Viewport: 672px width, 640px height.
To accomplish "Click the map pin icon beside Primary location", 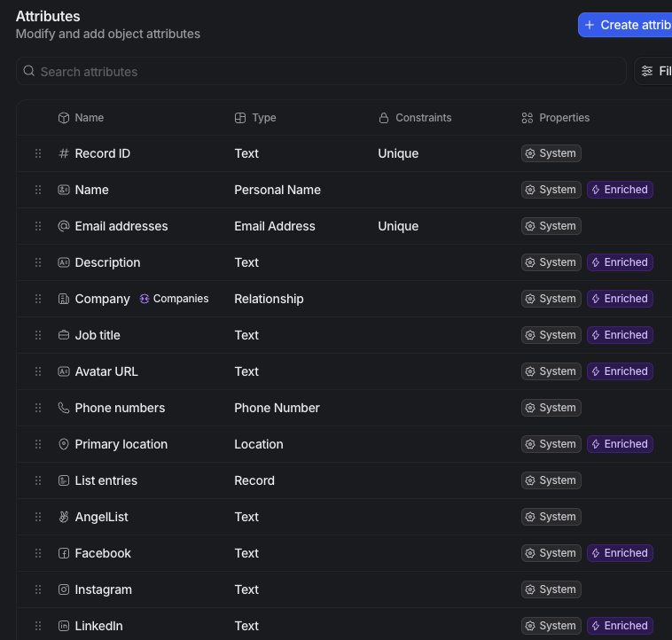I will pyautogui.click(x=64, y=444).
